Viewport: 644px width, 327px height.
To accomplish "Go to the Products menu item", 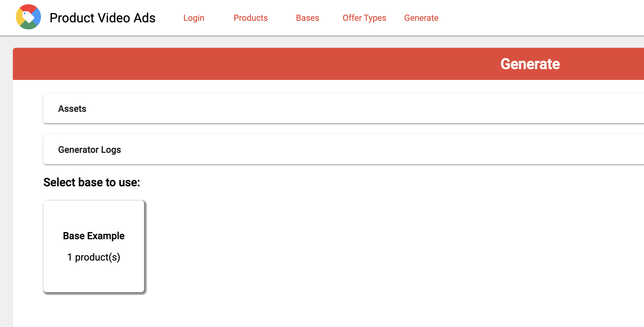I will click(251, 18).
